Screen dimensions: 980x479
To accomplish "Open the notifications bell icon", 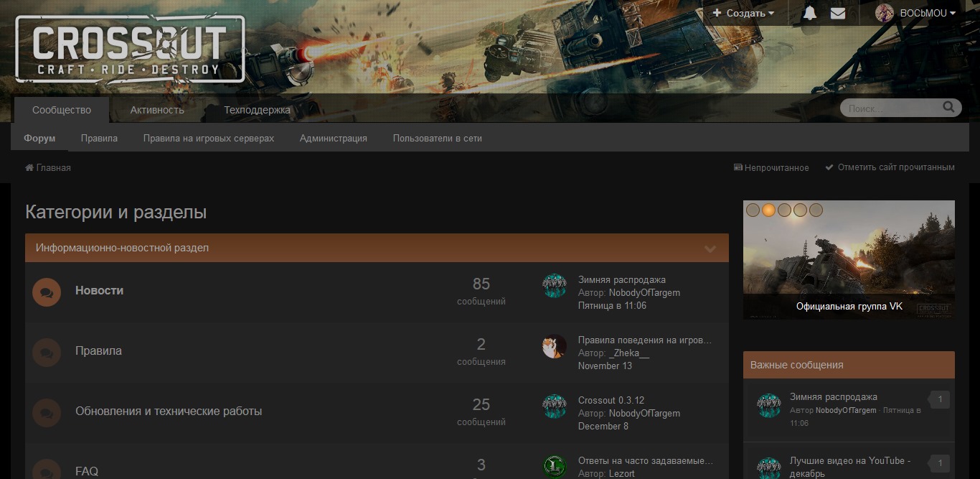I will pos(809,13).
